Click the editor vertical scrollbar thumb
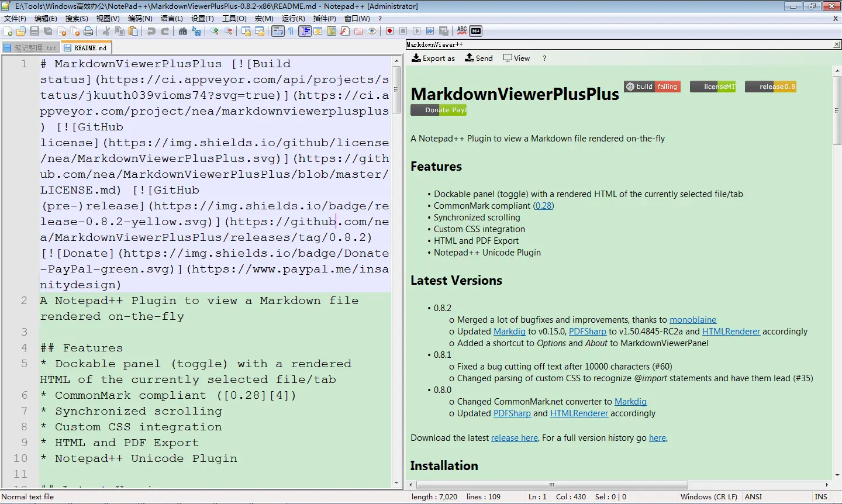Image resolution: width=842 pixels, height=504 pixels. click(396, 89)
